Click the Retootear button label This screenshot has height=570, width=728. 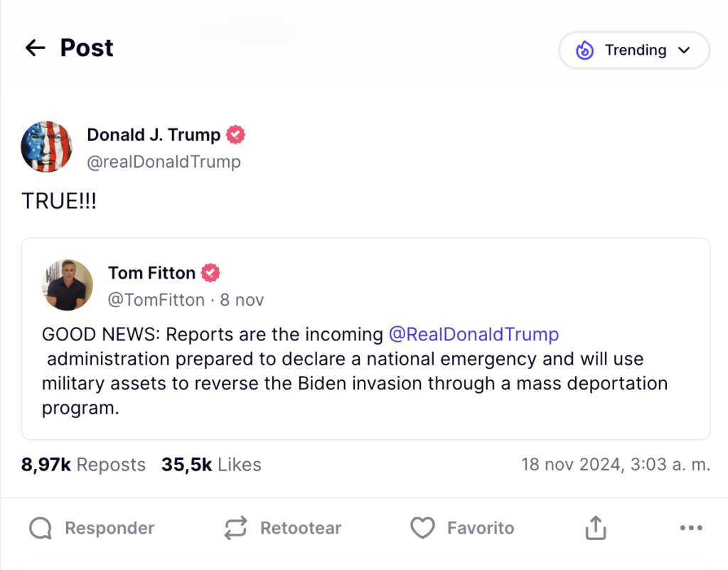pyautogui.click(x=301, y=528)
